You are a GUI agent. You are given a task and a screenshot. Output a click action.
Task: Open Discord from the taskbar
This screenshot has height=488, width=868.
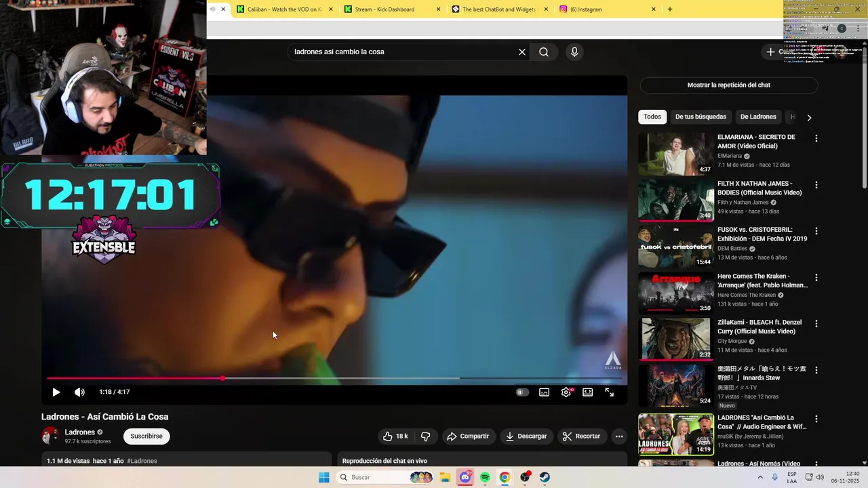click(x=465, y=478)
